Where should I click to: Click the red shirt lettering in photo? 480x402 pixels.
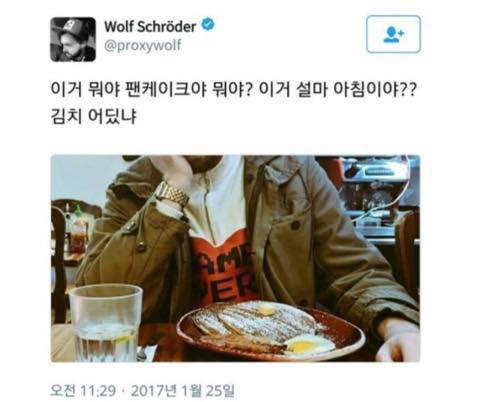tap(224, 273)
